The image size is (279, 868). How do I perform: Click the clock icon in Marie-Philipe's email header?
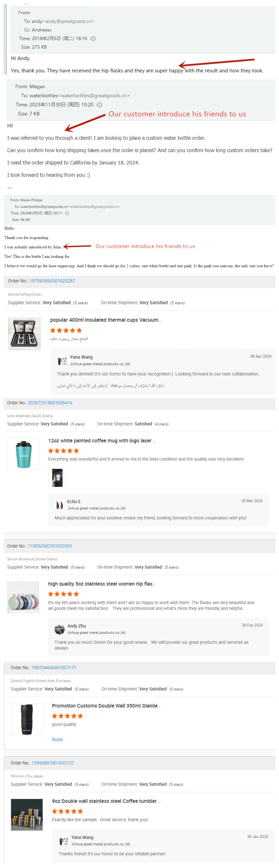pos(67,213)
